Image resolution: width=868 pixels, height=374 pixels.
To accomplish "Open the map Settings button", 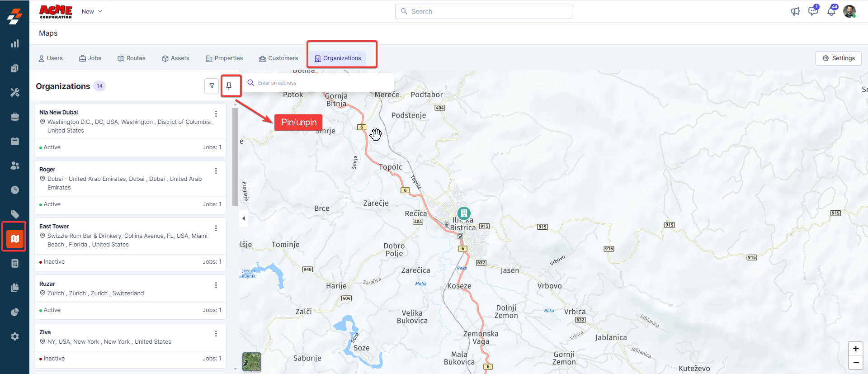I will [x=838, y=58].
